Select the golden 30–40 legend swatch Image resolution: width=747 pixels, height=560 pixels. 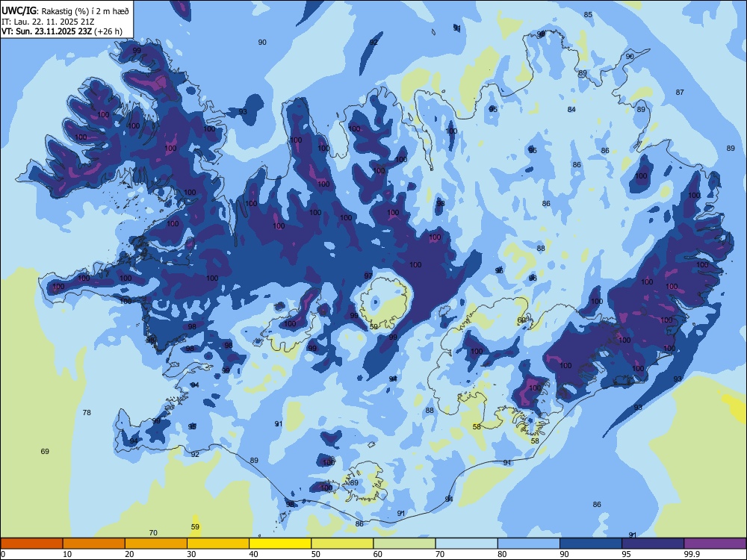[218, 544]
